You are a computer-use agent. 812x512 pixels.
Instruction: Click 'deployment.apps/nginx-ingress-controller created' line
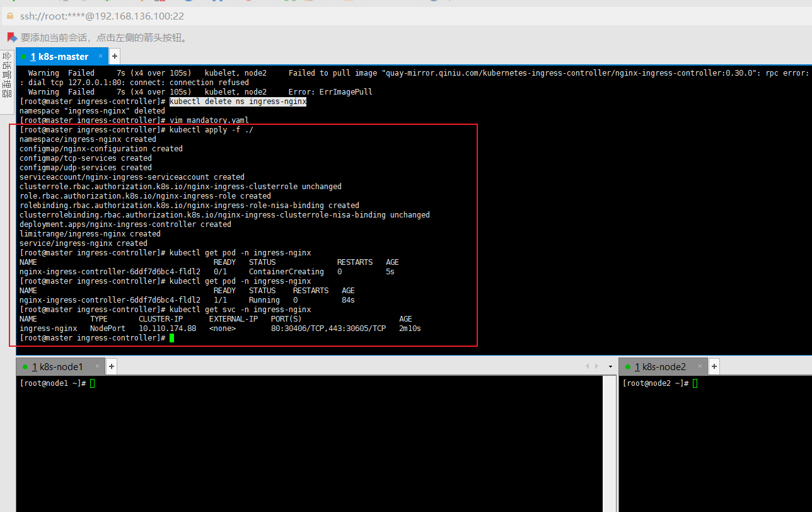[x=125, y=224]
